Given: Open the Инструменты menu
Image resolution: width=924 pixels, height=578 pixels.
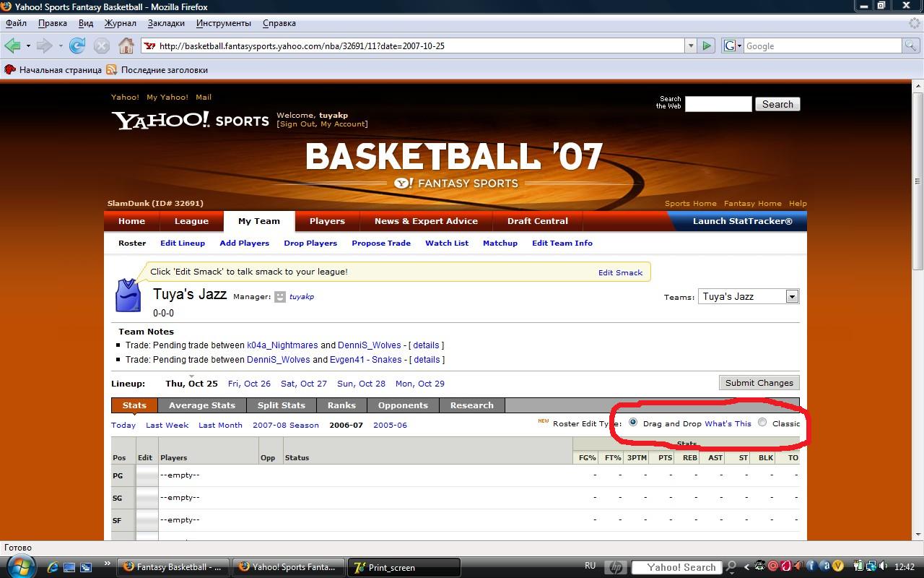Looking at the screenshot, I should click(224, 23).
